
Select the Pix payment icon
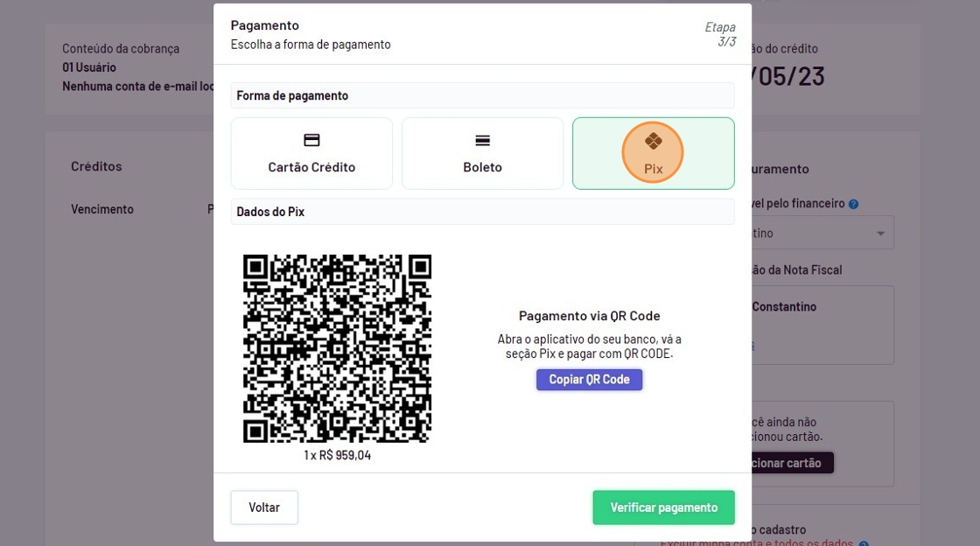(x=653, y=142)
